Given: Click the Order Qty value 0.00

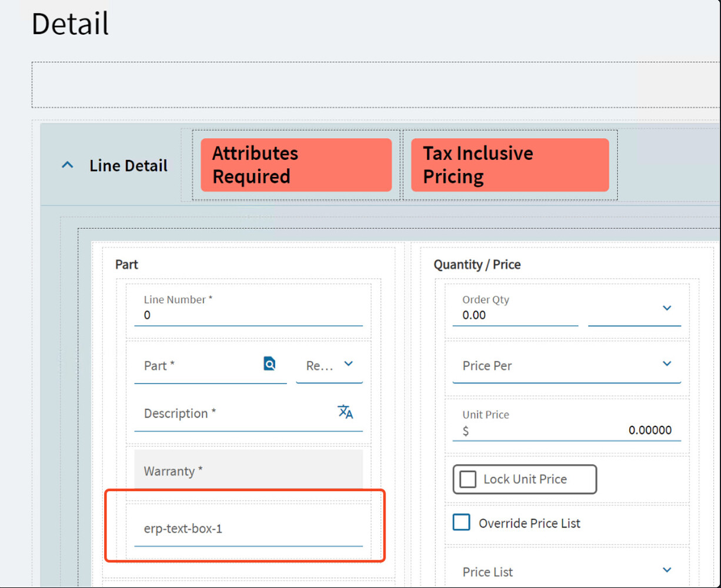Looking at the screenshot, I should [x=515, y=315].
